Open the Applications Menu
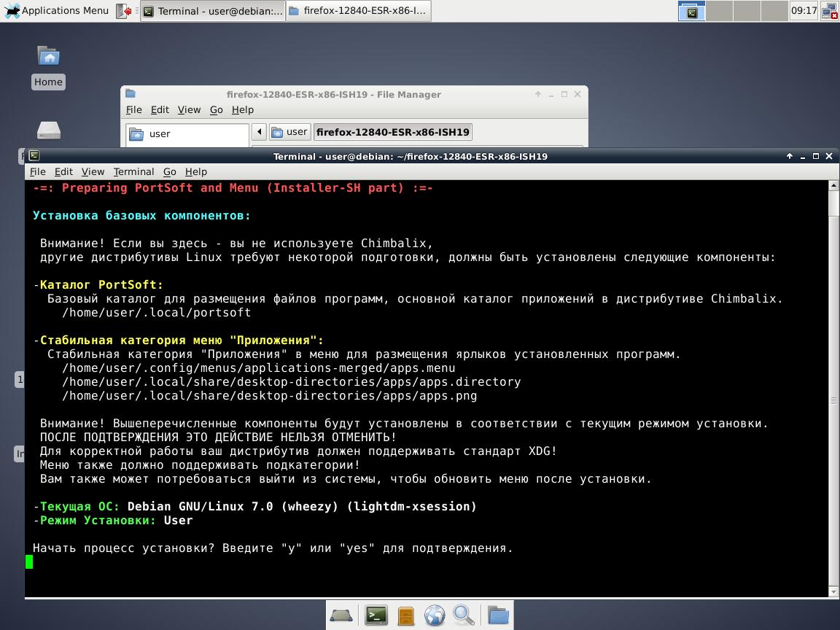Viewport: 840px width, 630px height. point(56,10)
